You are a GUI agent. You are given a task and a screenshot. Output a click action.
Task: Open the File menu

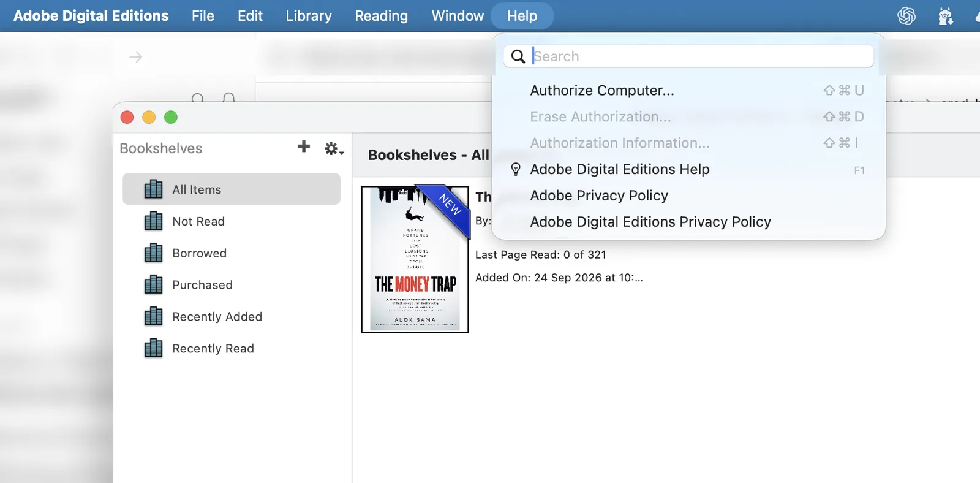click(x=203, y=16)
